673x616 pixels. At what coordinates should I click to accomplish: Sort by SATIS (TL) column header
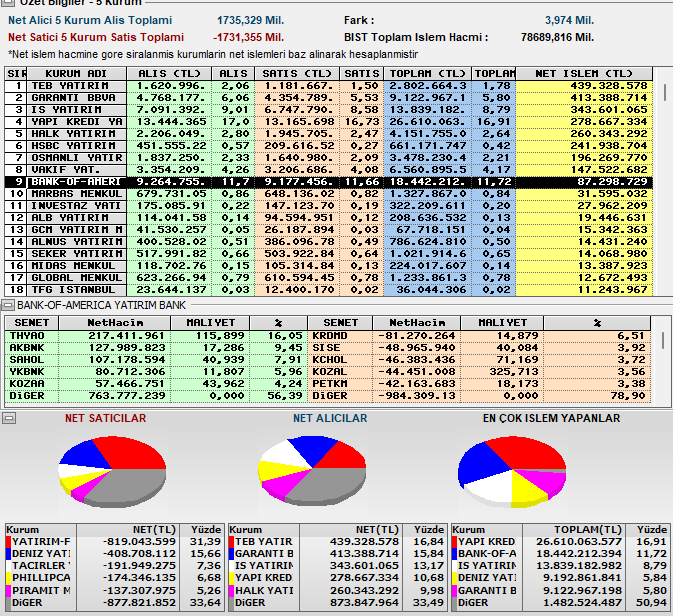[297, 73]
